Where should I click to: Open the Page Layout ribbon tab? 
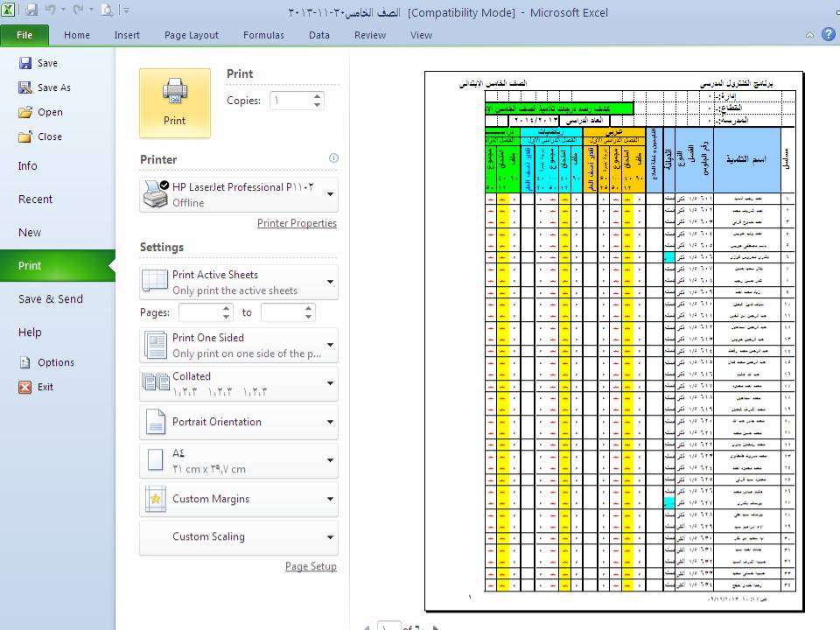tap(192, 35)
